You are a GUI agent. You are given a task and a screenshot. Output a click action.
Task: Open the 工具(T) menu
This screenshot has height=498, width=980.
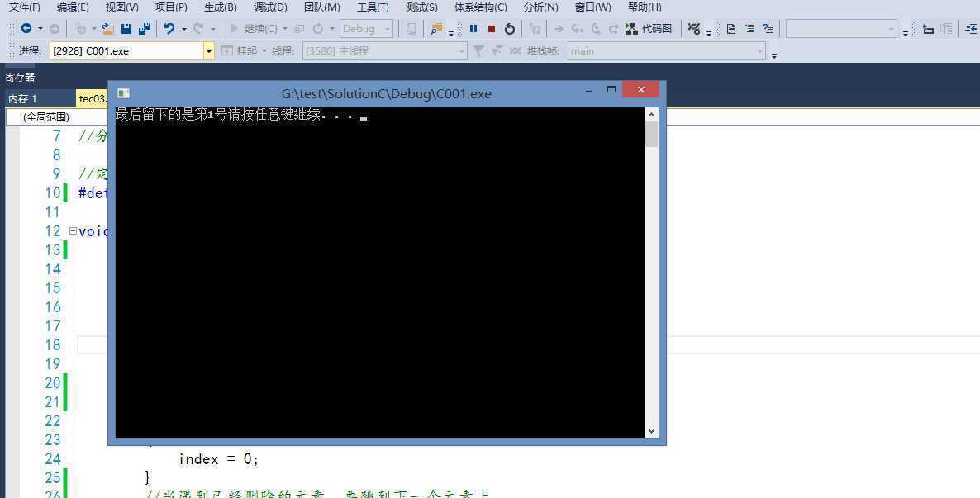pos(373,7)
